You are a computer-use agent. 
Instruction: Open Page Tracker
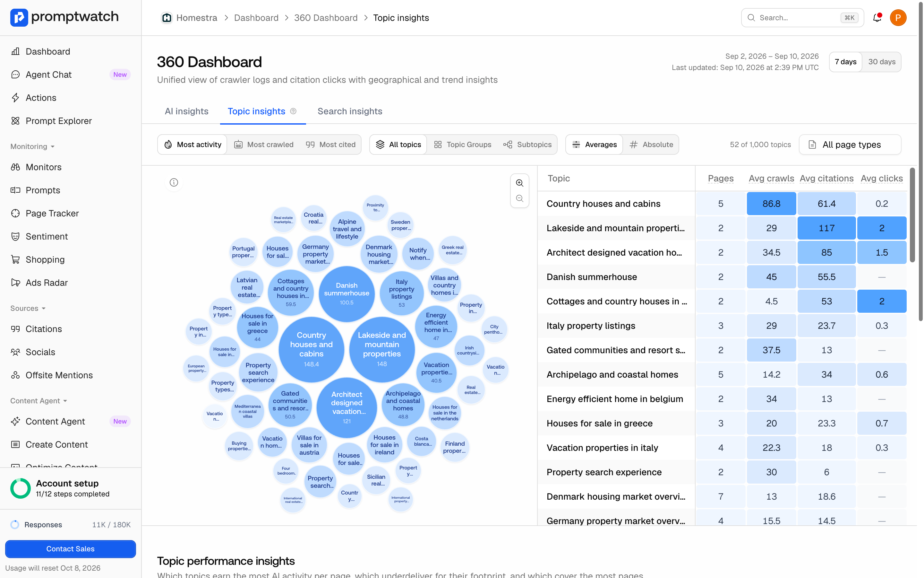pyautogui.click(x=71, y=213)
